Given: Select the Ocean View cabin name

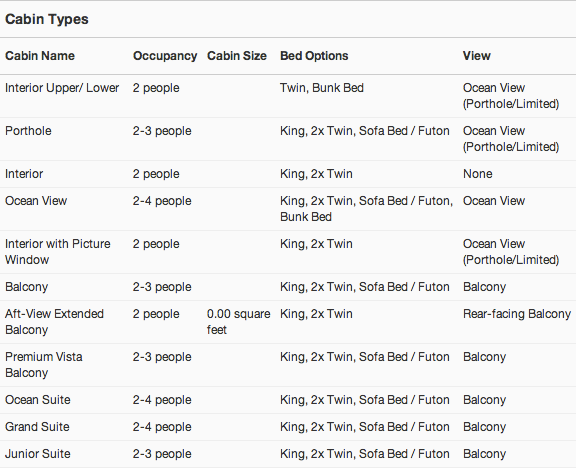Looking at the screenshot, I should (x=36, y=201).
